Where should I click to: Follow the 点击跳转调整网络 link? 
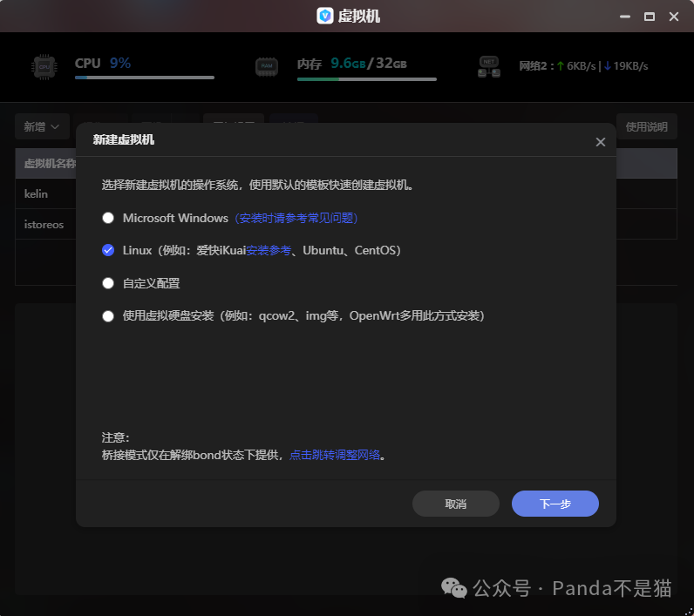[x=335, y=455]
